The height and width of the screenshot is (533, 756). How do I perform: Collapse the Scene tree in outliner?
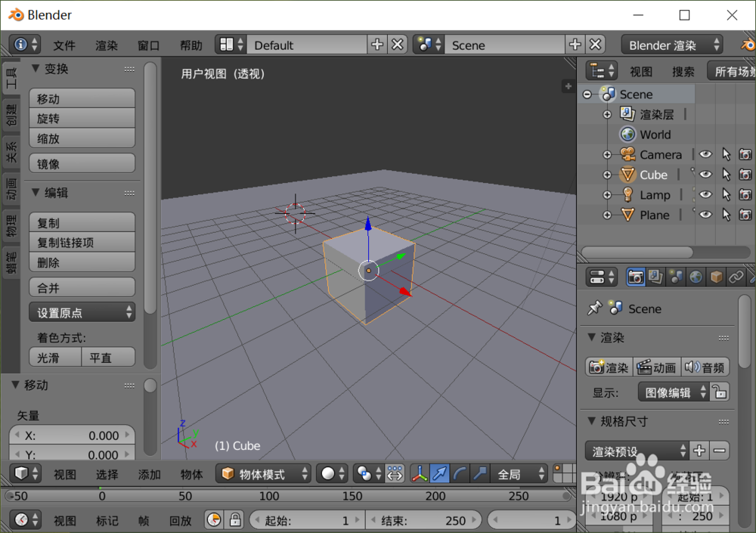click(587, 94)
